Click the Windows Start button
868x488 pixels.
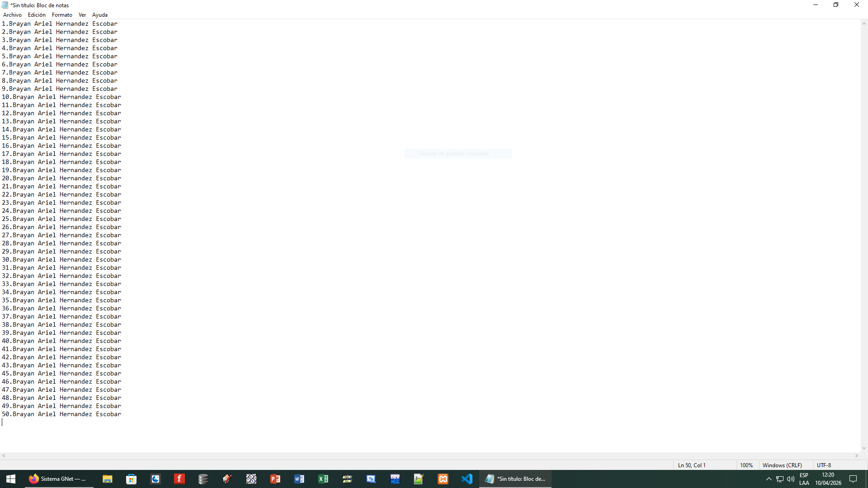click(x=11, y=479)
